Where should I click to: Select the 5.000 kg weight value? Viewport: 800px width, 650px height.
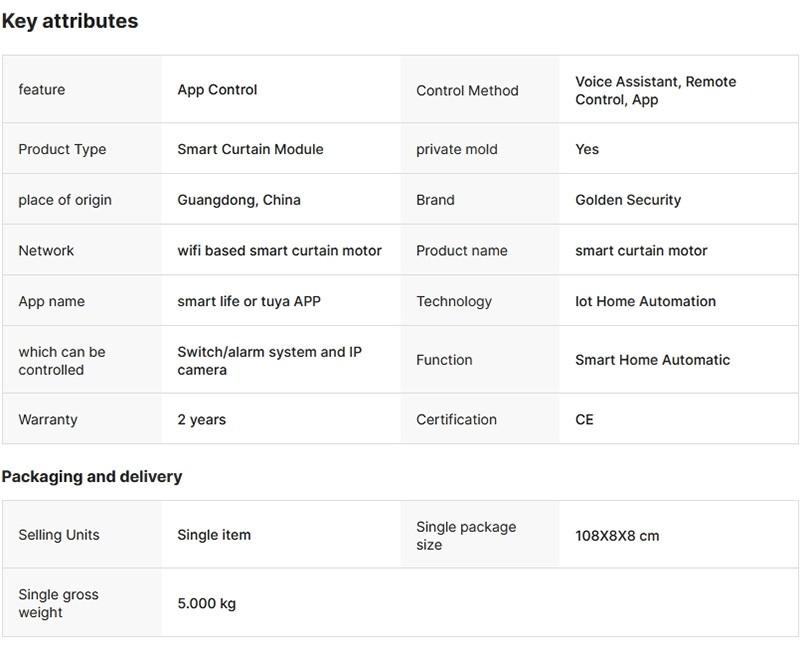click(206, 604)
